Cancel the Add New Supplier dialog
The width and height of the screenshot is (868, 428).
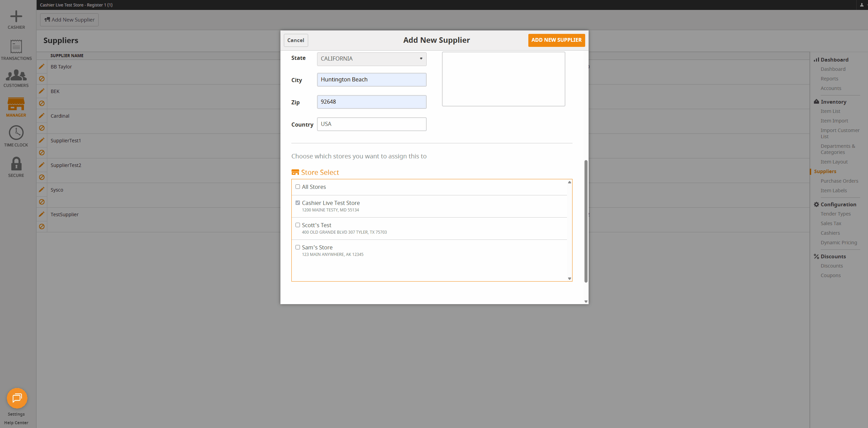pyautogui.click(x=295, y=40)
